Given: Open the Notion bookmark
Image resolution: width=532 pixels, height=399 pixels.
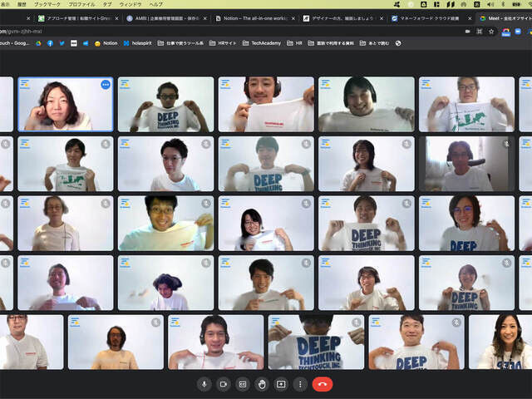Looking at the screenshot, I should click(106, 43).
